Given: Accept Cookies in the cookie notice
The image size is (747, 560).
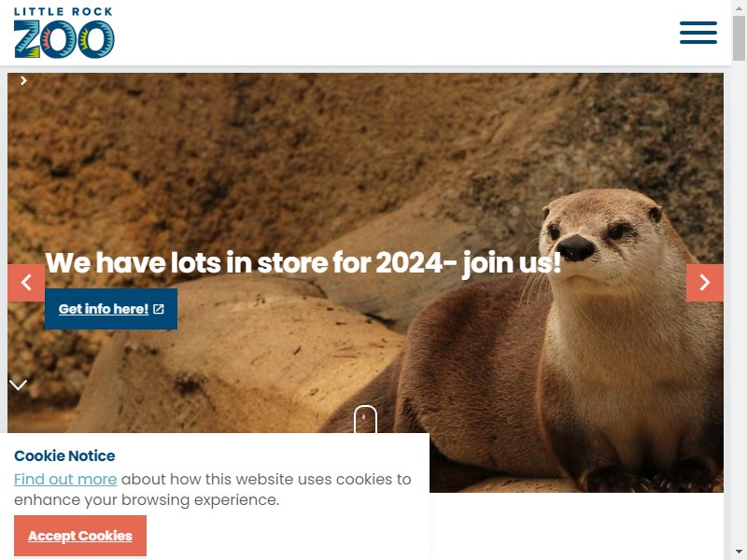Looking at the screenshot, I should tap(80, 536).
